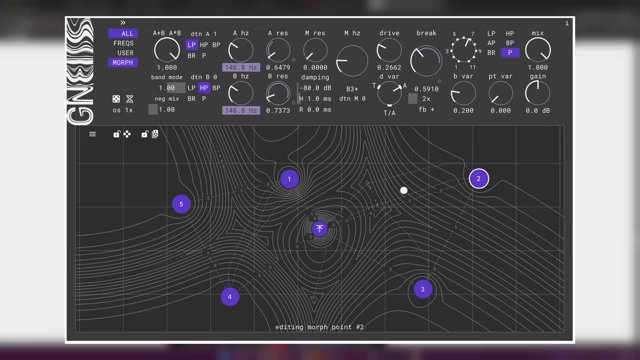Click the dice randomize icon
640x360 pixels.
pyautogui.click(x=116, y=99)
